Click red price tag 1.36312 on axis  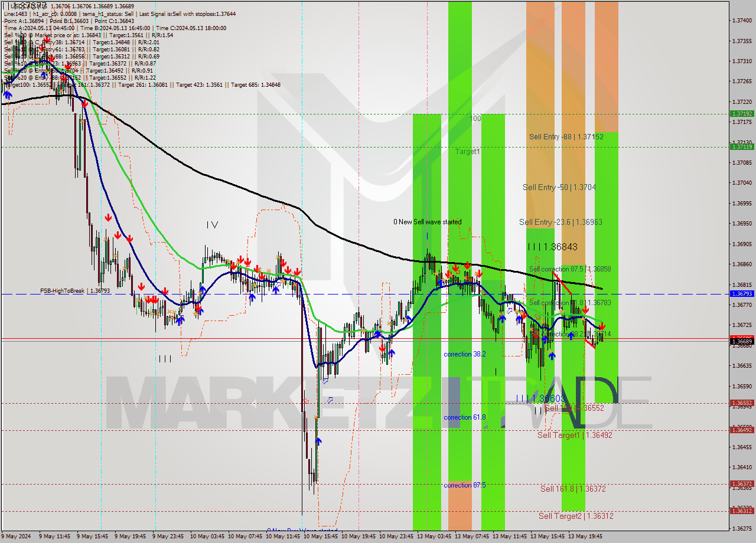[x=742, y=511]
